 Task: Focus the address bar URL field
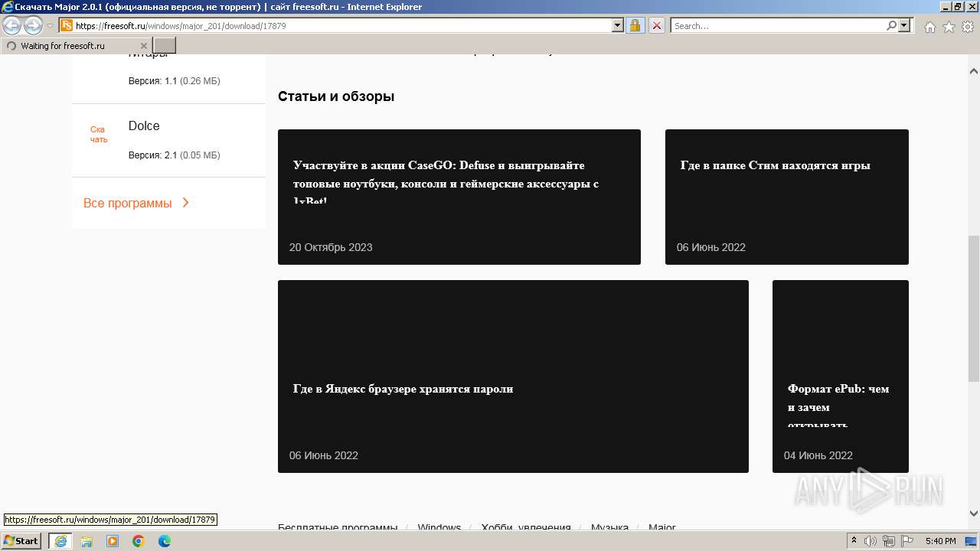[342, 25]
